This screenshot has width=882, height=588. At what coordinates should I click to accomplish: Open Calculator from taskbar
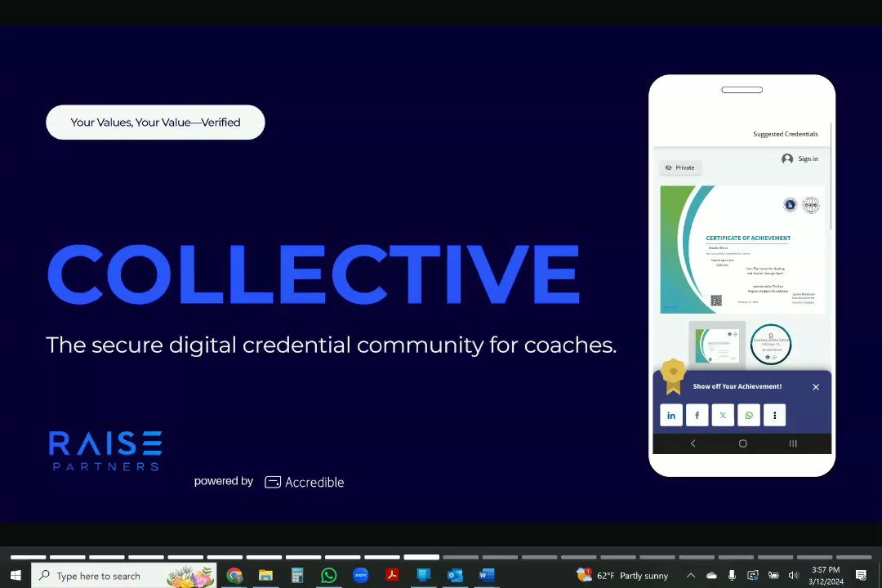tap(297, 575)
